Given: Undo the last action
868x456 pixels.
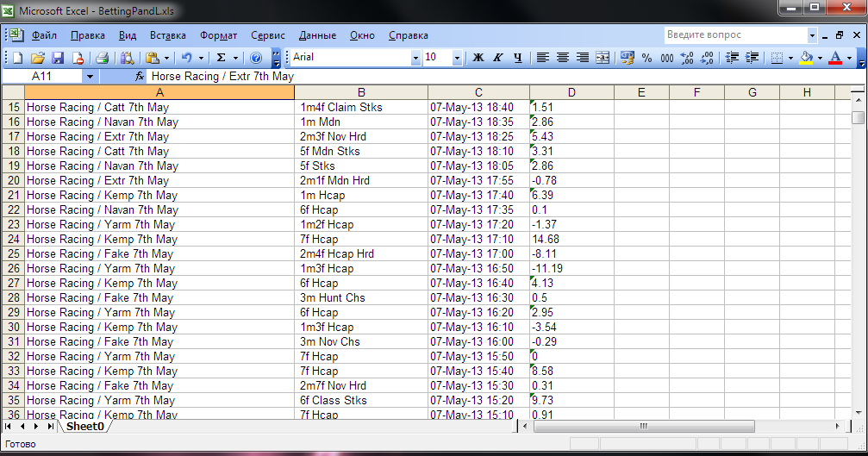Looking at the screenshot, I should click(186, 58).
